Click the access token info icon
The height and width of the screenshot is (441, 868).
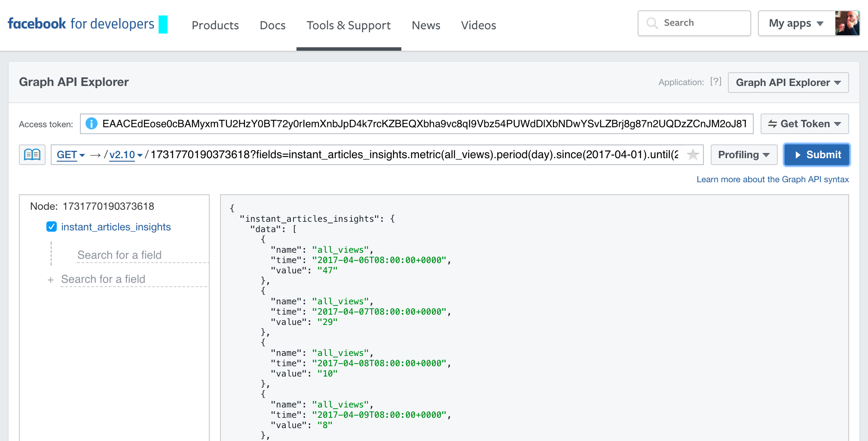[92, 124]
